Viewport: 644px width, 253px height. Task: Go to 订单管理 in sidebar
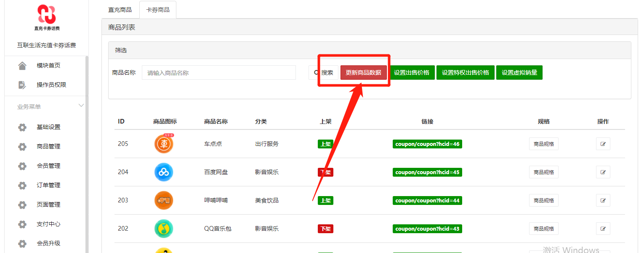coord(48,185)
